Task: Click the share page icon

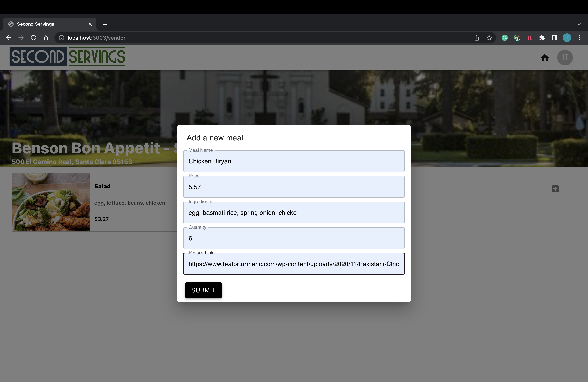Action: pos(477,38)
